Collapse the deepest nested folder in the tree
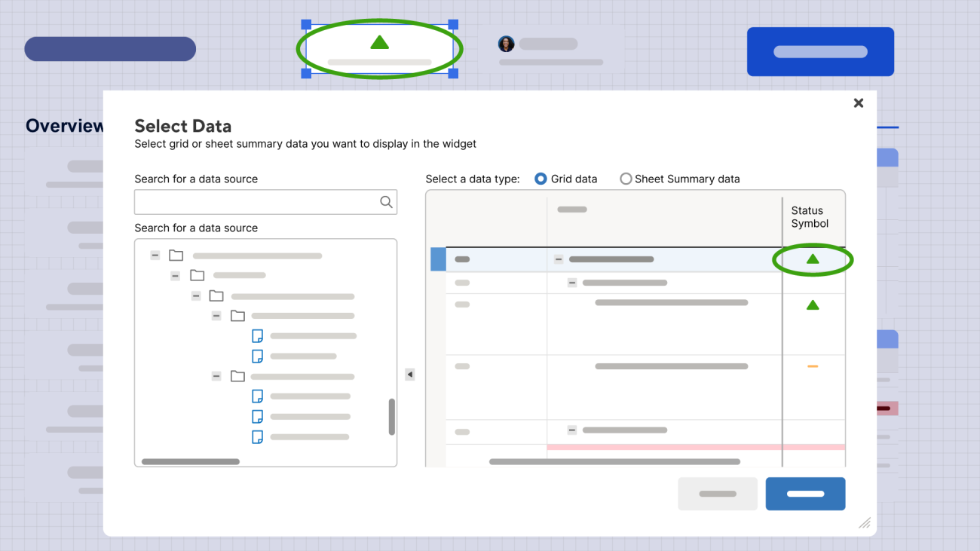980x551 pixels. (x=217, y=315)
